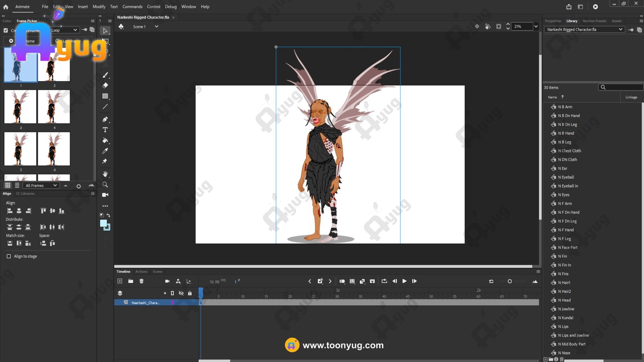Viewport: 644px width, 362px height.
Task: Toggle clip content outside stage
Action: 499,27
